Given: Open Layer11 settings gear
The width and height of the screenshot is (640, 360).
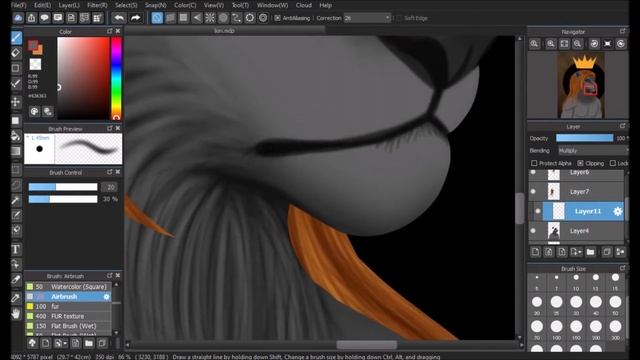Looking at the screenshot, I should coord(618,211).
